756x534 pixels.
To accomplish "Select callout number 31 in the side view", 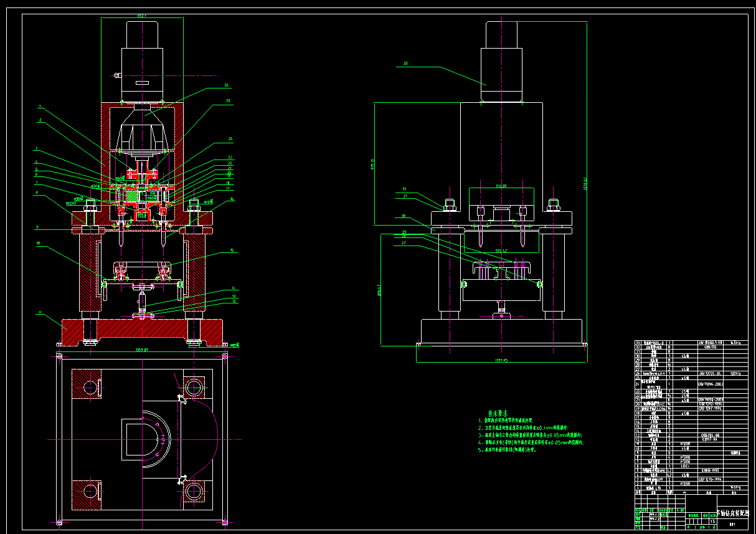I will point(405,196).
